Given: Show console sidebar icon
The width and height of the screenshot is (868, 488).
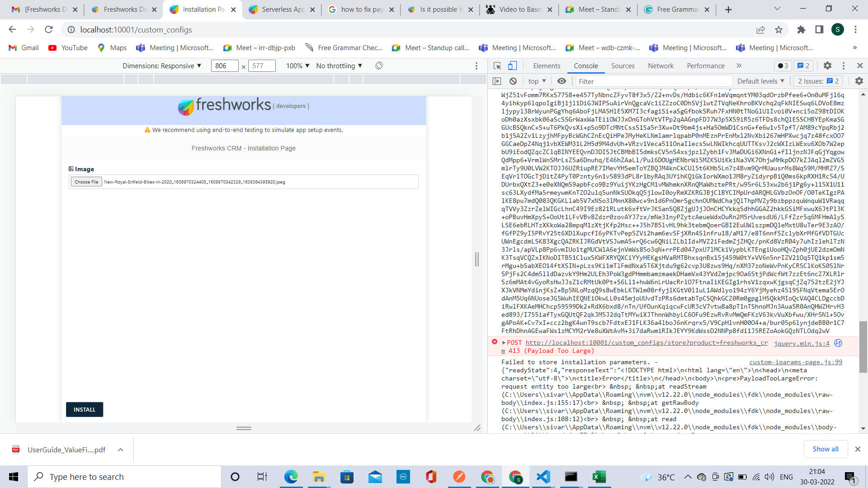Looking at the screenshot, I should coord(497,81).
